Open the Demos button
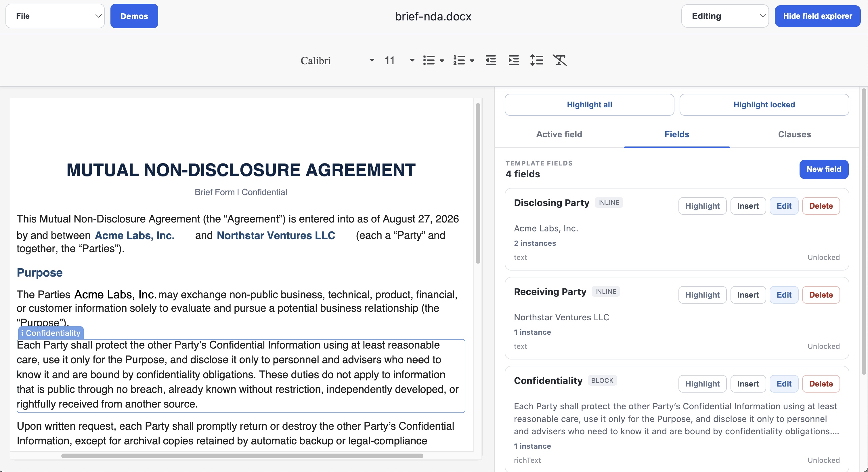The image size is (868, 472). click(134, 16)
